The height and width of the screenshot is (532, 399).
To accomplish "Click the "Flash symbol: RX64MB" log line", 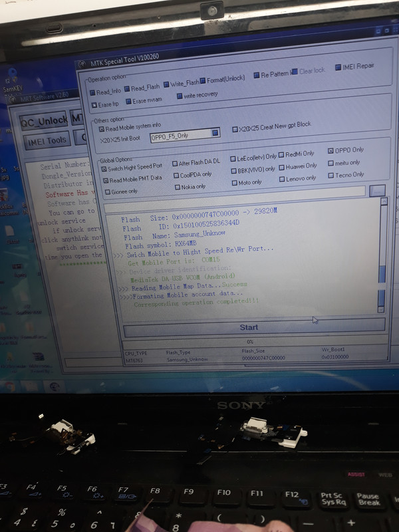I will pyautogui.click(x=161, y=245).
